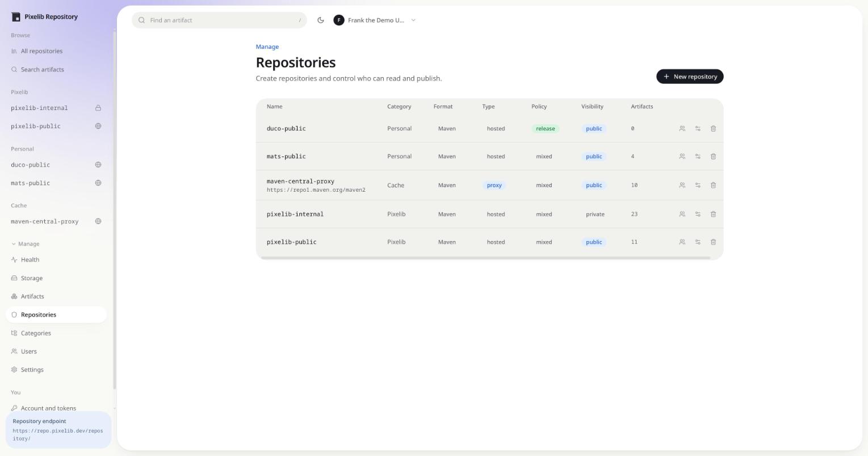Focus the Find an artifact search field
This screenshot has height=456, width=868.
click(219, 20)
